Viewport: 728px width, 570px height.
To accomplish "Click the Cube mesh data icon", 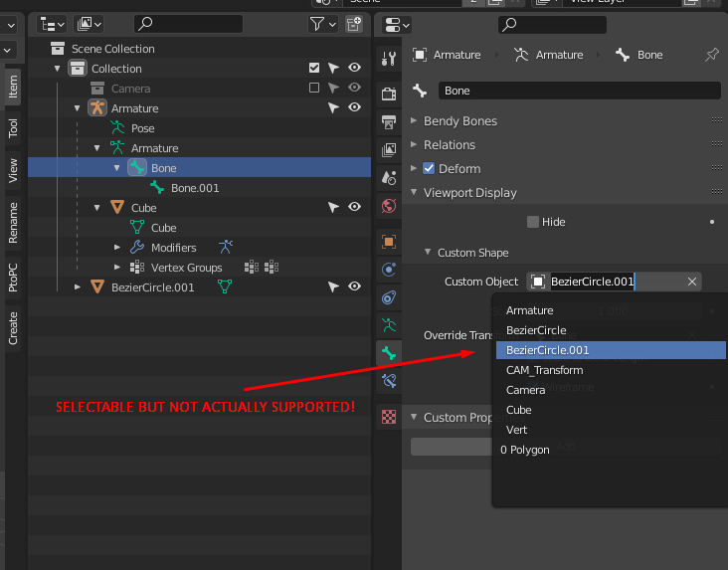I will pos(137,227).
